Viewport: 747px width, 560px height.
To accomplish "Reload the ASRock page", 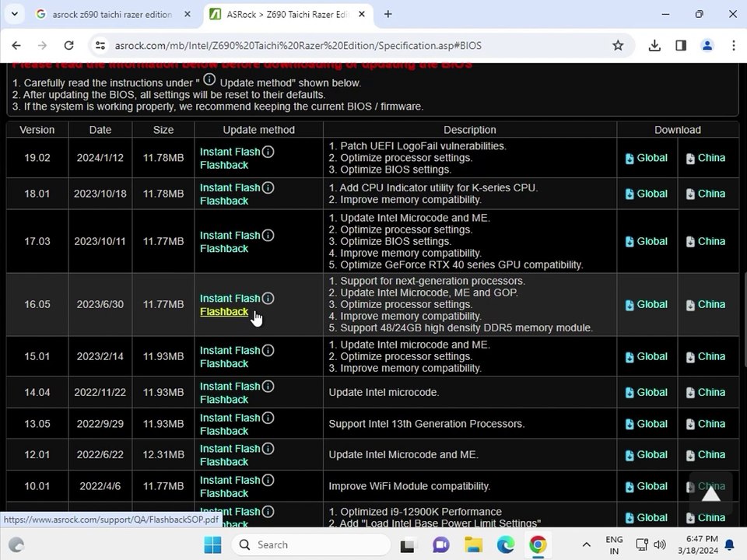I will tap(68, 45).
